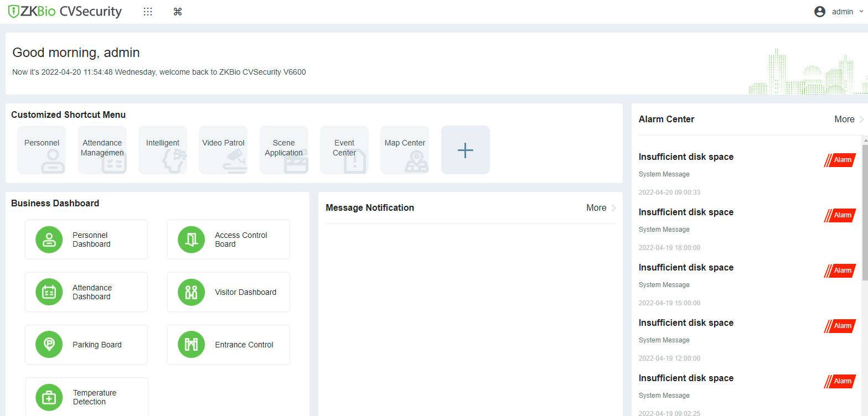Screen dimensions: 868x416
Task: Click the Attendance Dashboard calendar icon
Action: [x=49, y=292]
